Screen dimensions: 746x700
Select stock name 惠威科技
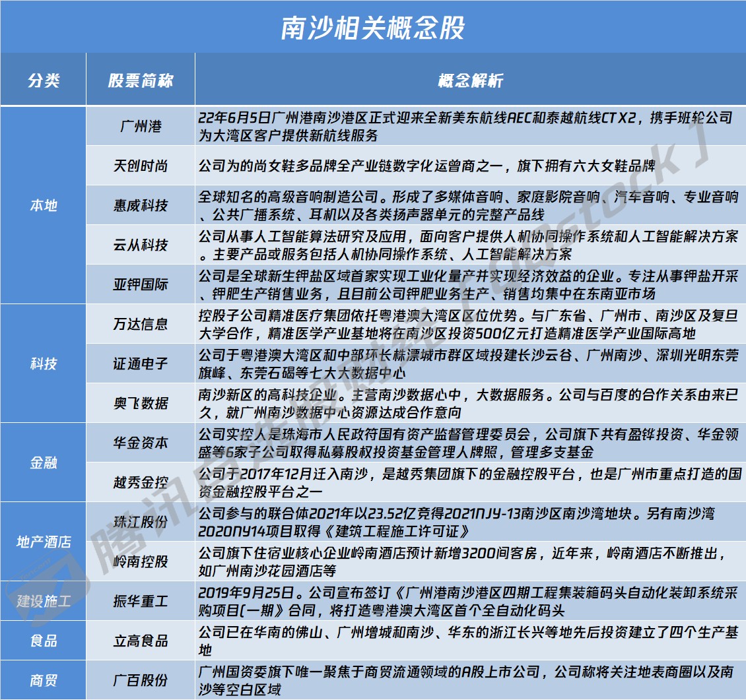[x=141, y=205]
